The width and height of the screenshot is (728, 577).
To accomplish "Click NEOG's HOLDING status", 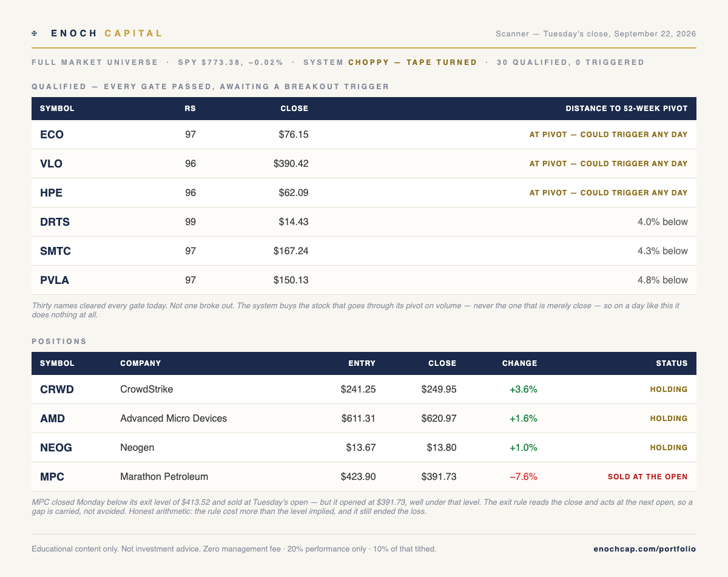I will tap(669, 448).
